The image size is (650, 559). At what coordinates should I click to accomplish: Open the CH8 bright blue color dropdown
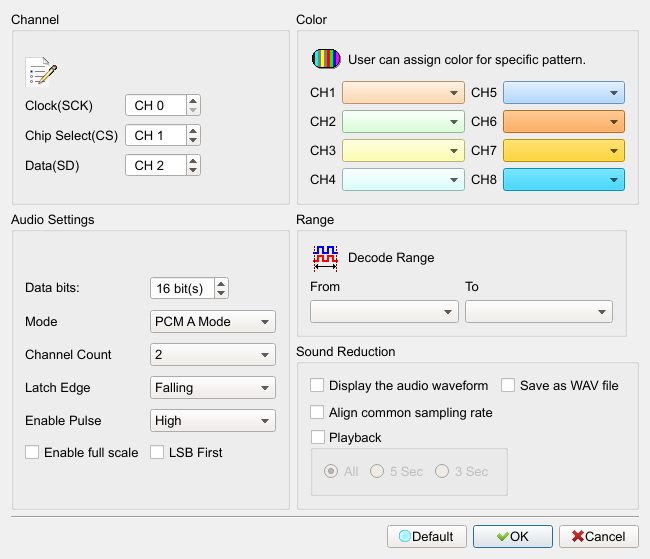[x=564, y=180]
